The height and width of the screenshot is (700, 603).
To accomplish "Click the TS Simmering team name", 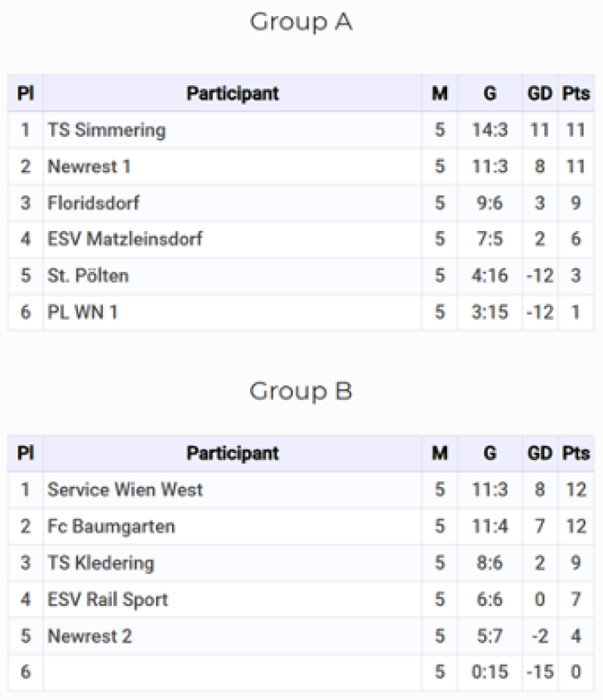I will coord(107,130).
